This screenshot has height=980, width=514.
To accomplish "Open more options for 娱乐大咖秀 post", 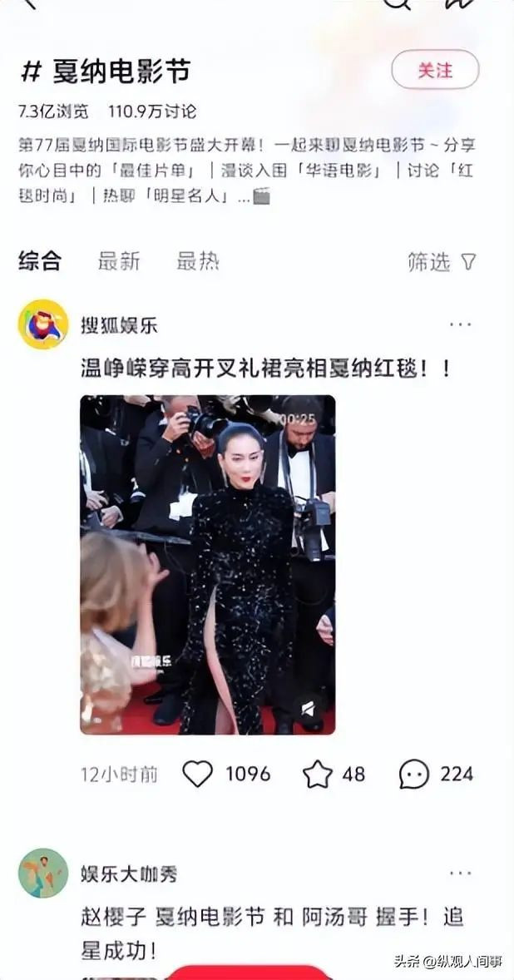I will [x=461, y=874].
